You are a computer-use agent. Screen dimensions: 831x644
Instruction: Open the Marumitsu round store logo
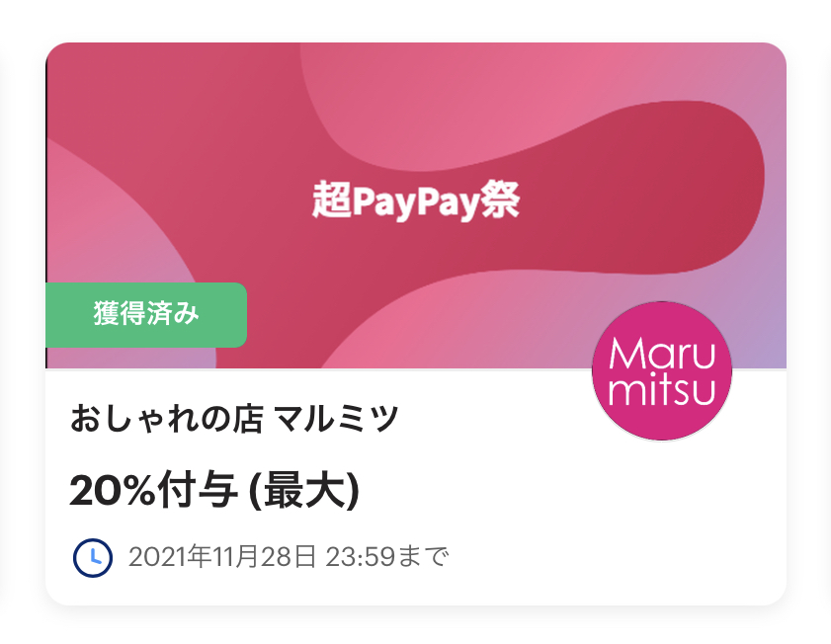[662, 370]
